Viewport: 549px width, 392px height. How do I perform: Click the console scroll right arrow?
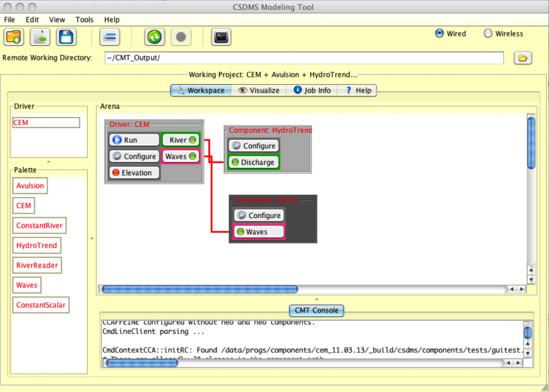click(518, 363)
